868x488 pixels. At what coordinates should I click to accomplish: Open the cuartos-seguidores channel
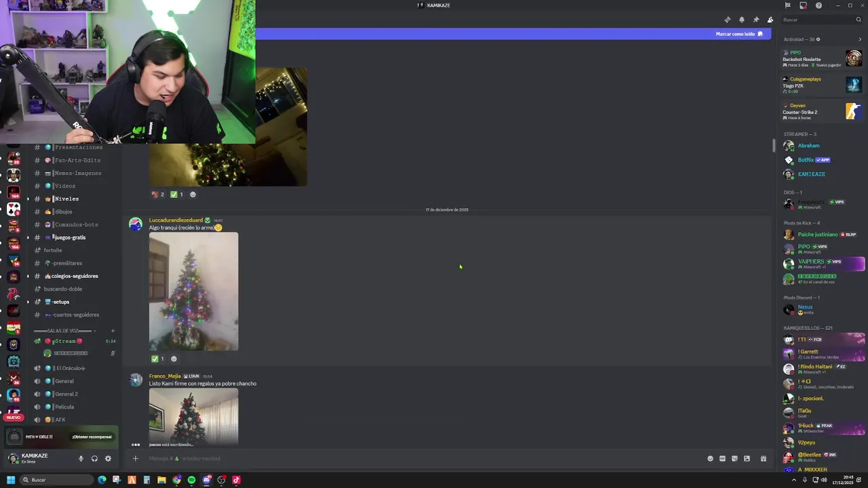[73, 314]
